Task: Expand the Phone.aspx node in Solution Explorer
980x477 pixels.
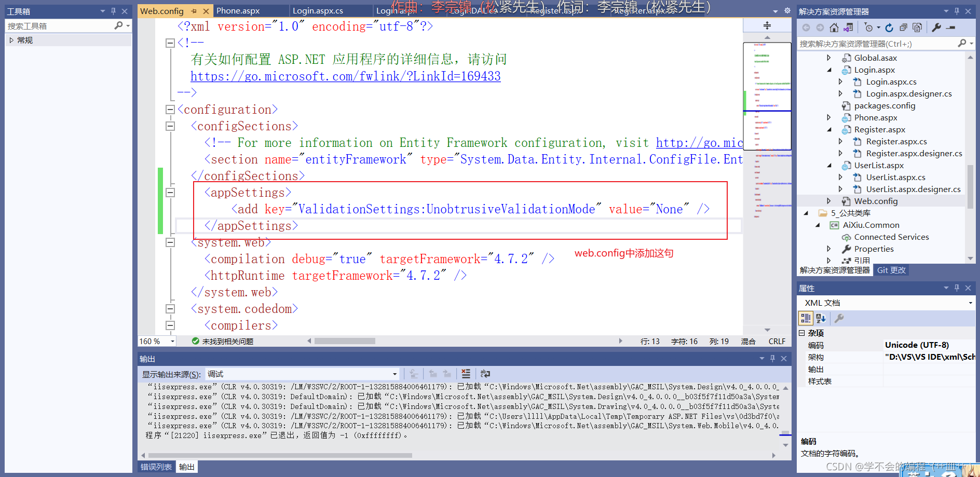Action: [829, 117]
